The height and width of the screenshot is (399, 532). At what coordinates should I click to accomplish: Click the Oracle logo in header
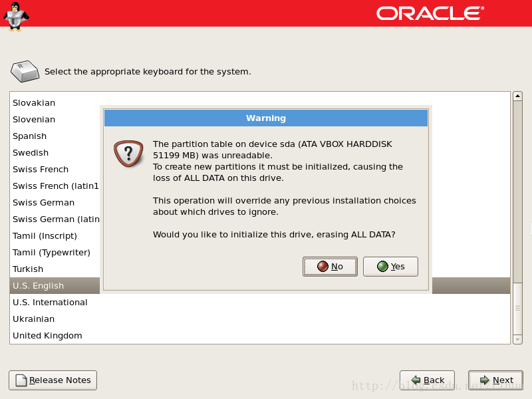(430, 13)
